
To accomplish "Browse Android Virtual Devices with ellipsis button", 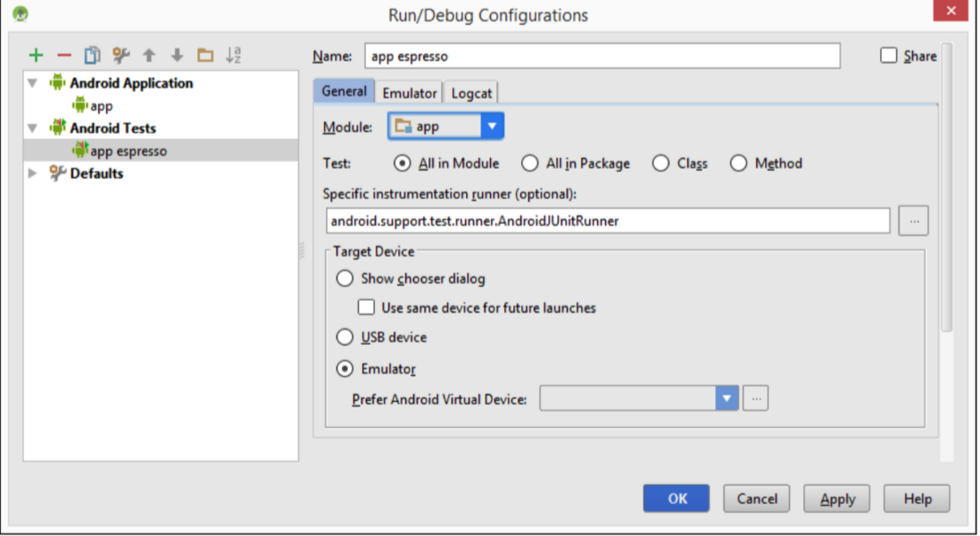I will point(756,398).
